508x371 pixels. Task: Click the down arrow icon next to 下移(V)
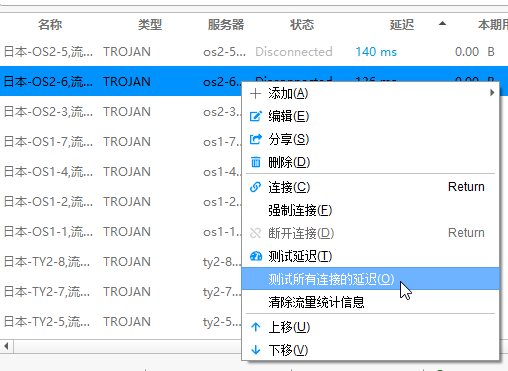[256, 350]
